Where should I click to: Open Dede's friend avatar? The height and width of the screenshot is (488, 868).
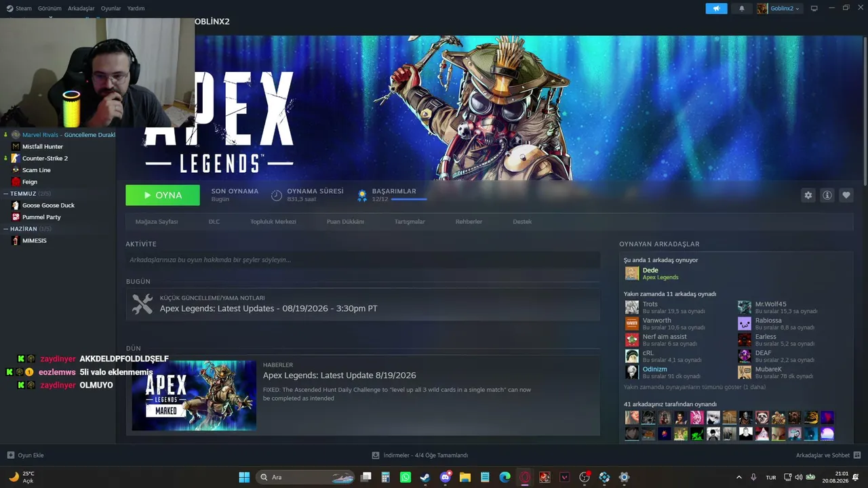(x=632, y=273)
